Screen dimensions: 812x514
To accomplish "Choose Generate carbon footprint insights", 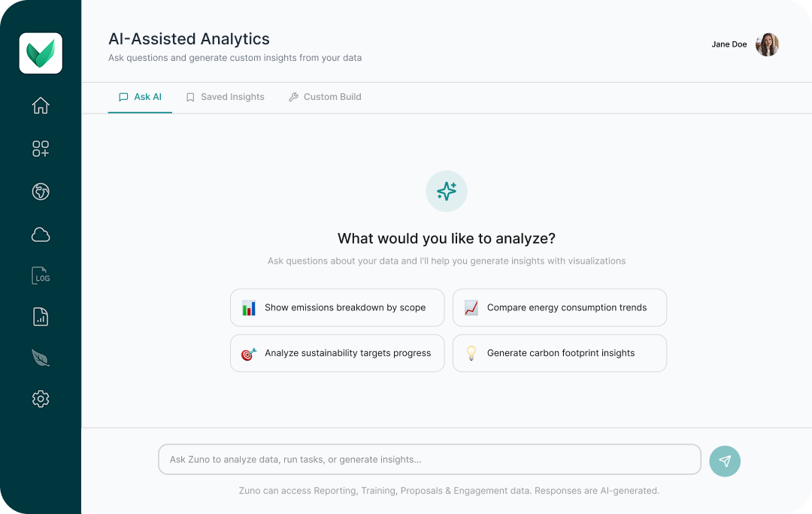I will 559,353.
